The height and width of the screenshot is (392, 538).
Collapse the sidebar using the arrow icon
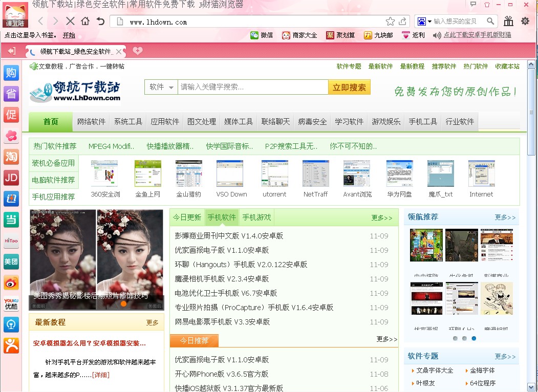tap(12, 51)
